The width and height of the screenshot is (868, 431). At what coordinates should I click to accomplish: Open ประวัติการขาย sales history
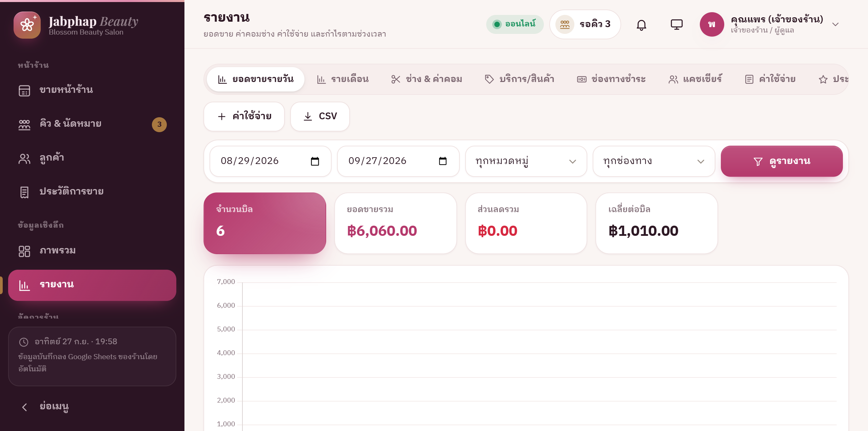pyautogui.click(x=92, y=192)
